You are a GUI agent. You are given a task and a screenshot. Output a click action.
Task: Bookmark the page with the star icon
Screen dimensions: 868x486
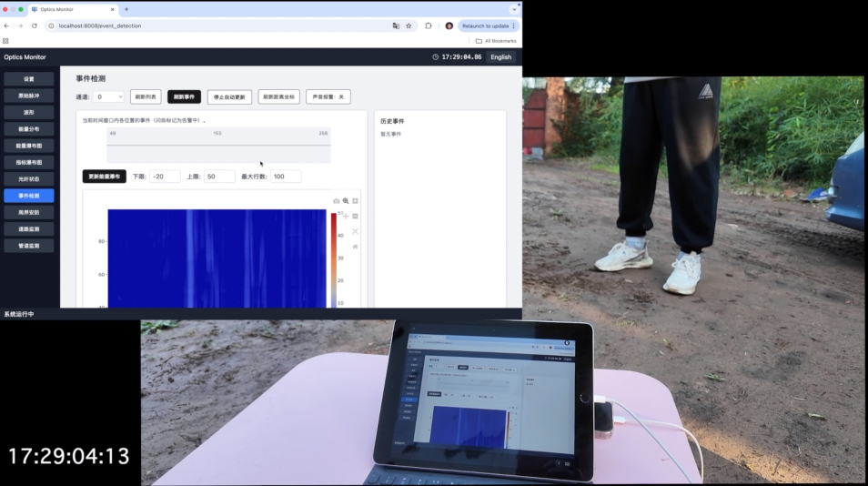[x=409, y=25]
